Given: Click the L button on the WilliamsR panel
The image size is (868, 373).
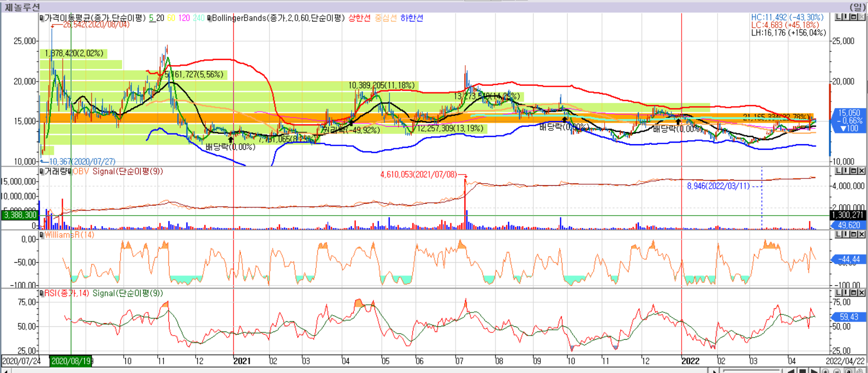Looking at the screenshot, I should [x=838, y=234].
